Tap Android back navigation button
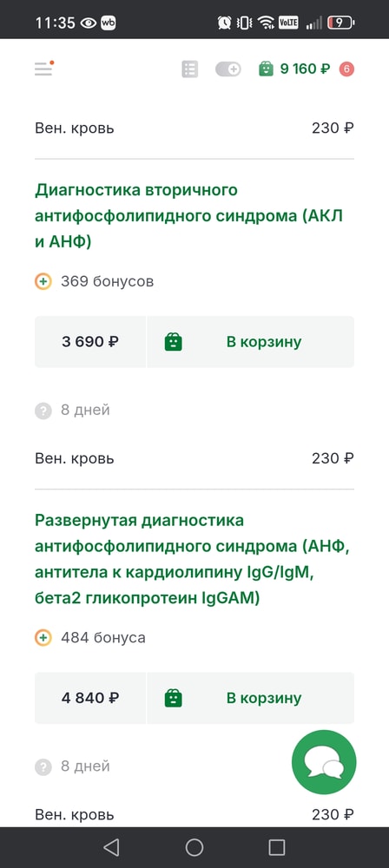Image resolution: width=389 pixels, height=868 pixels. coord(111,847)
